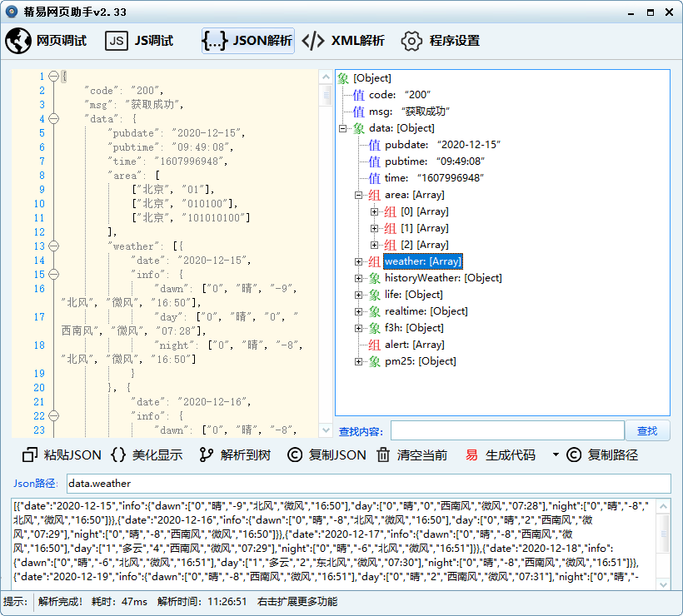Click the 清空当前 trash icon
683x616 pixels.
tap(383, 455)
